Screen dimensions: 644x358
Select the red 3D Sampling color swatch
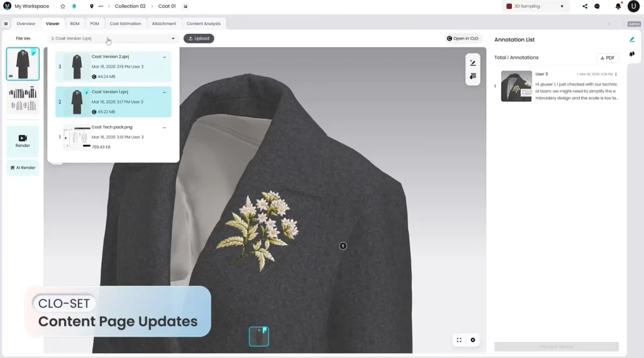(x=509, y=6)
